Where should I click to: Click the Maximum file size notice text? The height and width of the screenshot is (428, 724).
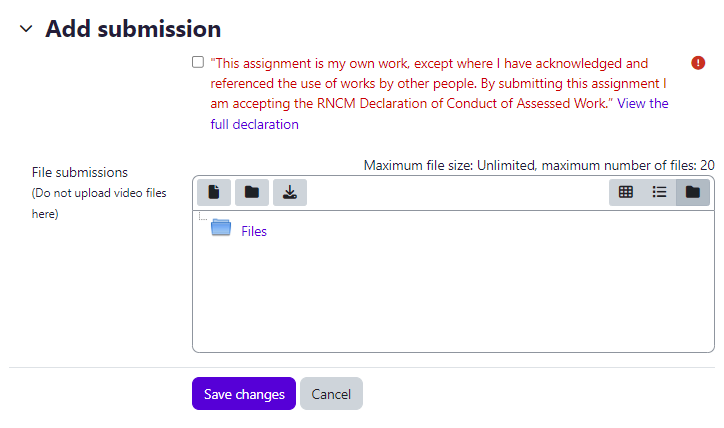pos(538,165)
